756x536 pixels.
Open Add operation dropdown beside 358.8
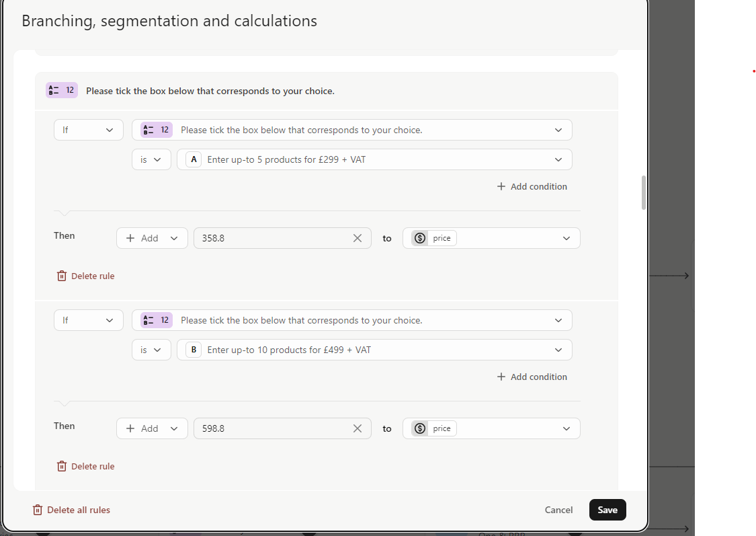pos(152,238)
